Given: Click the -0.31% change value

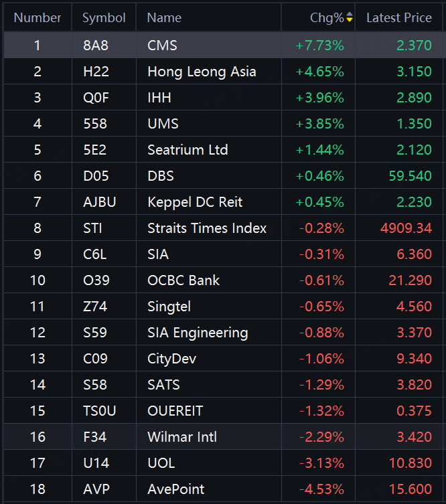Looking at the screenshot, I should coord(322,254).
